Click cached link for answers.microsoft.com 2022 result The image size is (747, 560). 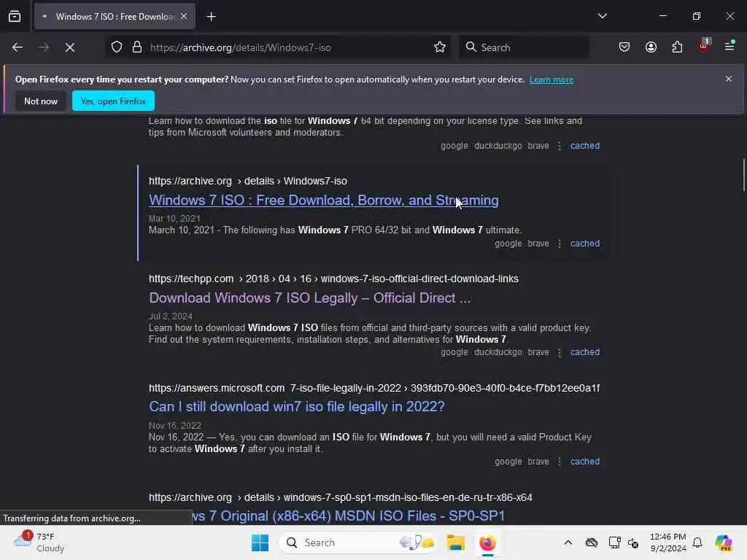[x=585, y=462]
